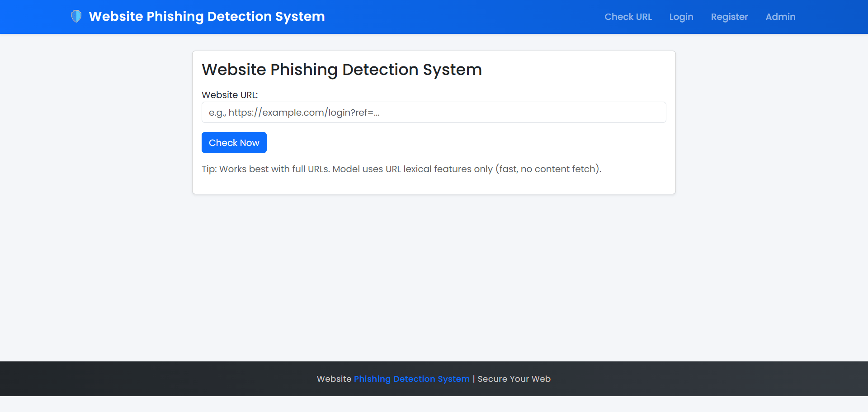Viewport: 868px width, 412px height.
Task: Click the Website Phishing Detection System brand title
Action: point(207,16)
